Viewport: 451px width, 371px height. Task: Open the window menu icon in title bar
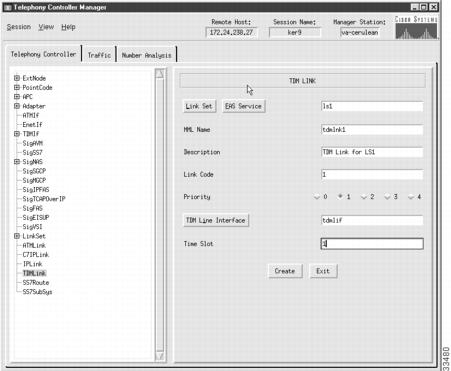point(8,7)
